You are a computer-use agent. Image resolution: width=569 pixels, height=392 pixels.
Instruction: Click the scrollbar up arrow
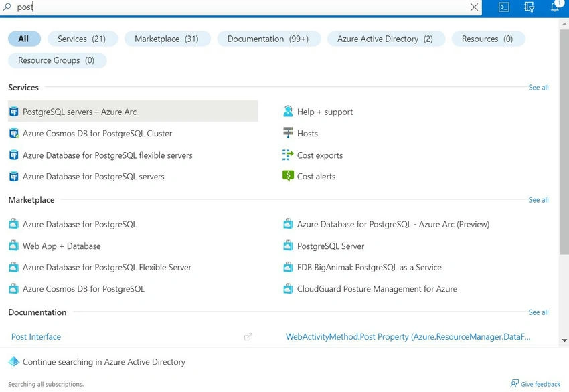click(564, 24)
